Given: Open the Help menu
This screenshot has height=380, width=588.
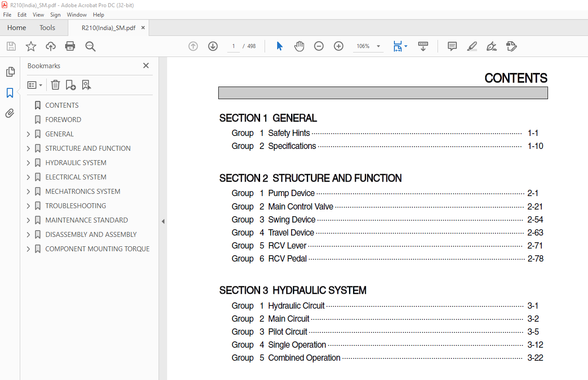Looking at the screenshot, I should point(98,15).
